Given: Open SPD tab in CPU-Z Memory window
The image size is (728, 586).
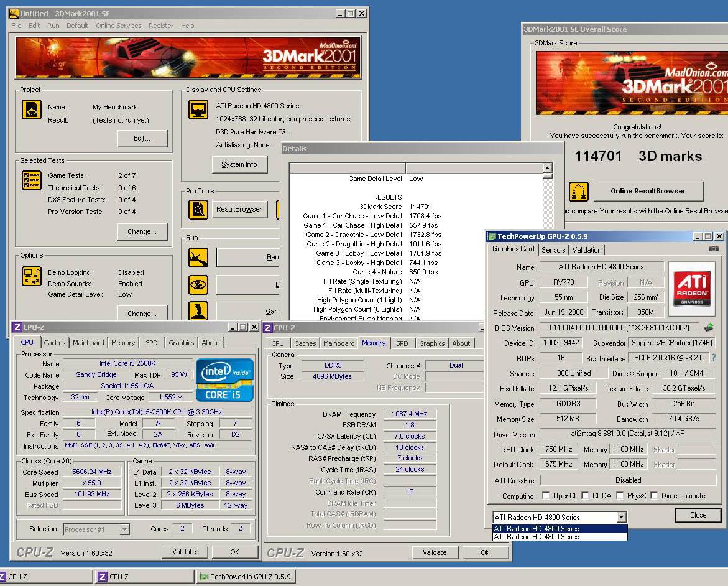Looking at the screenshot, I should 402,343.
